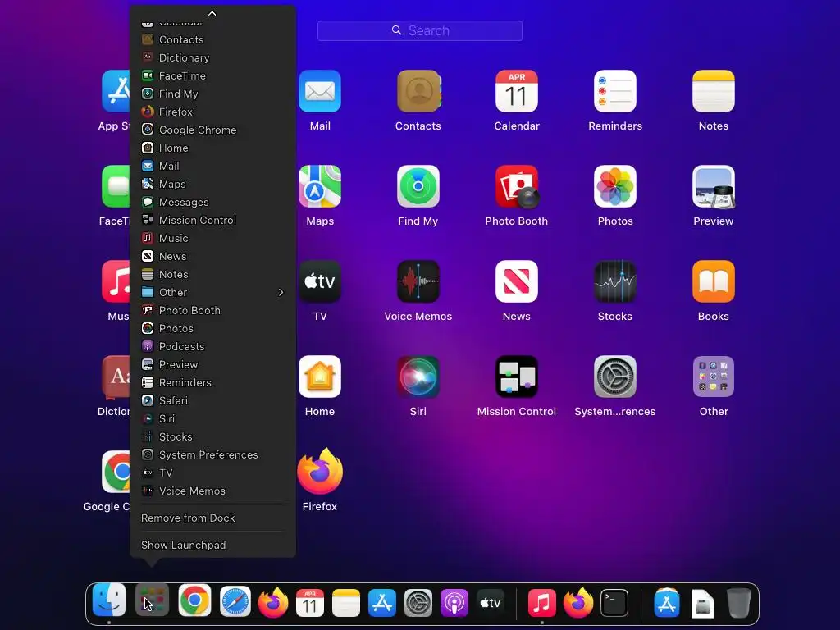Select Siri in the Dock menu
Image resolution: width=840 pixels, height=630 pixels.
coord(212,419)
